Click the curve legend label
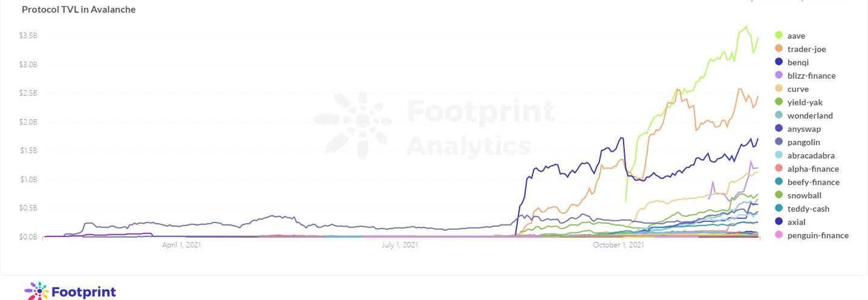The image size is (868, 300). pos(798,89)
